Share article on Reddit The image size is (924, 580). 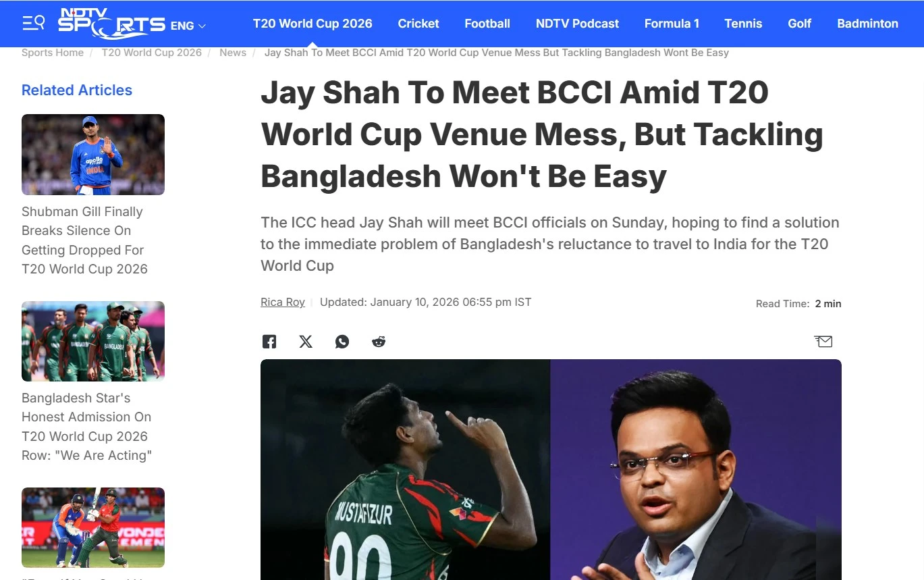[379, 342]
